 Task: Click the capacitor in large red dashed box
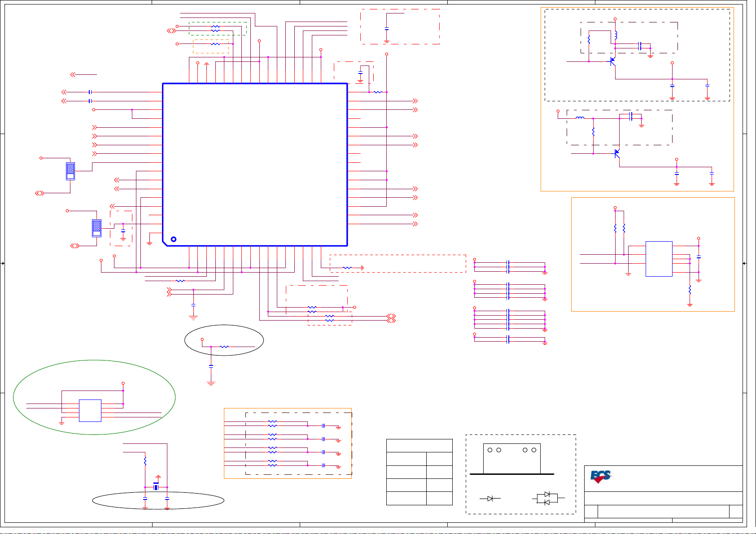coord(387,29)
